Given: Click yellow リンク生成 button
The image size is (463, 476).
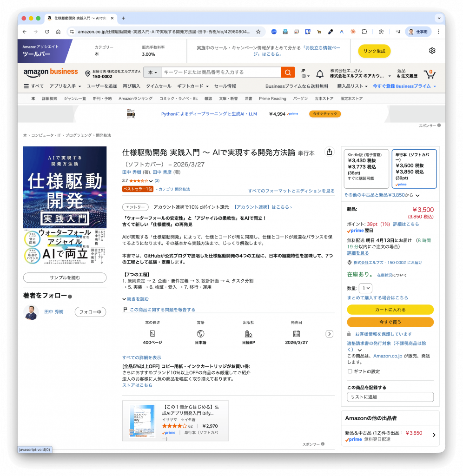Looking at the screenshot, I should pos(374,51).
